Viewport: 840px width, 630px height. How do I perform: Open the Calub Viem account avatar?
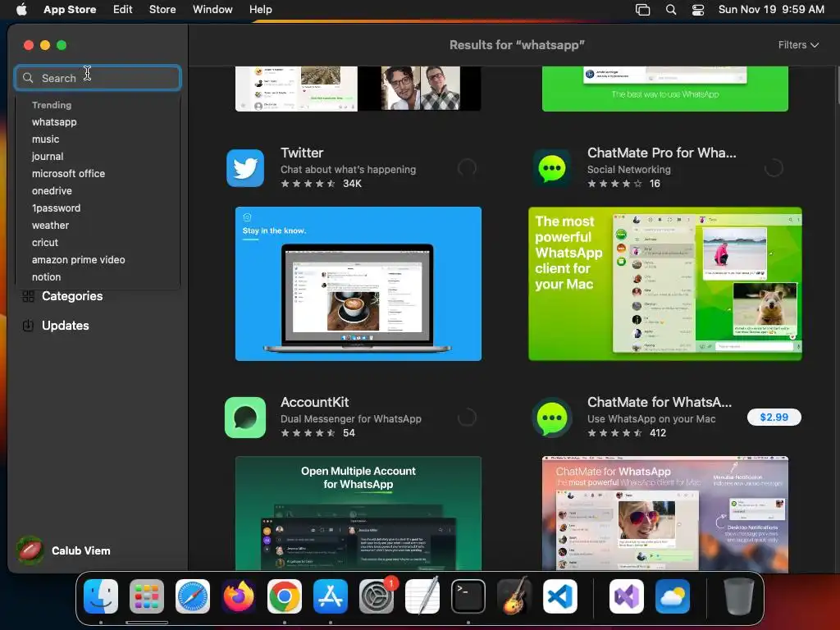[x=30, y=550]
